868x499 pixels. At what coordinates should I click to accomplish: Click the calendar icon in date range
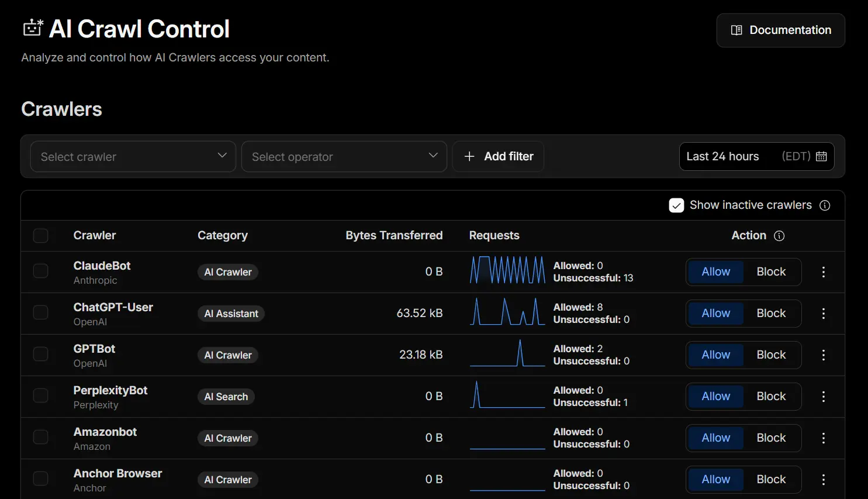821,156
